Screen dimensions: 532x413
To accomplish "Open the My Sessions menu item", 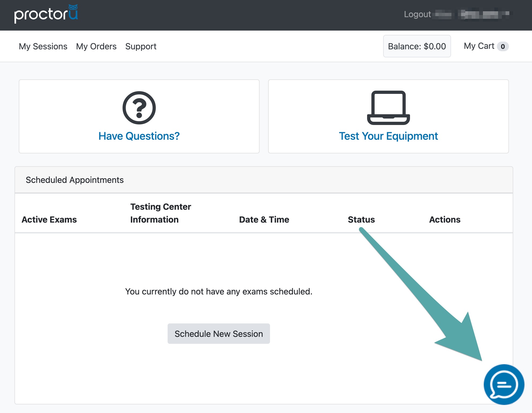I will [43, 46].
